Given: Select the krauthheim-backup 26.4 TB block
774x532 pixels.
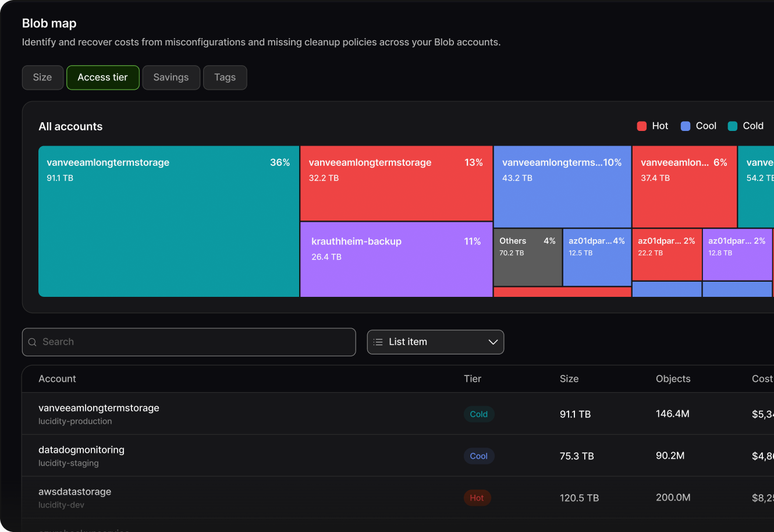Looking at the screenshot, I should pyautogui.click(x=396, y=260).
